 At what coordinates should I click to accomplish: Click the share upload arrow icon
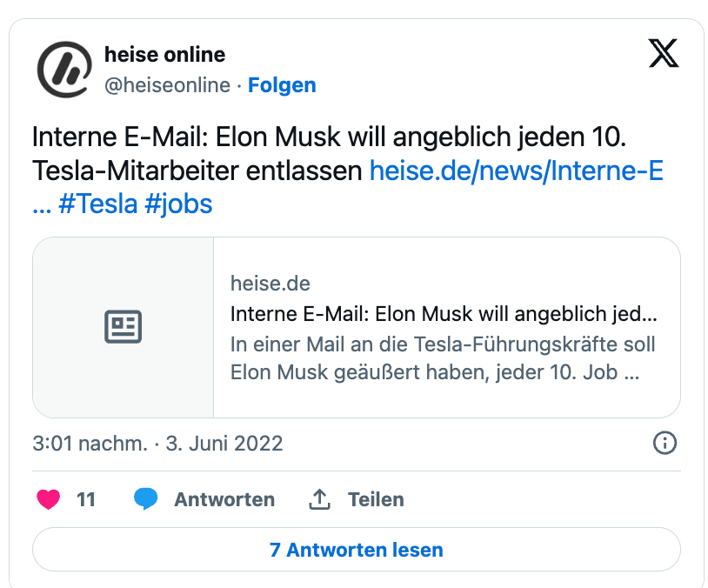pos(320,499)
